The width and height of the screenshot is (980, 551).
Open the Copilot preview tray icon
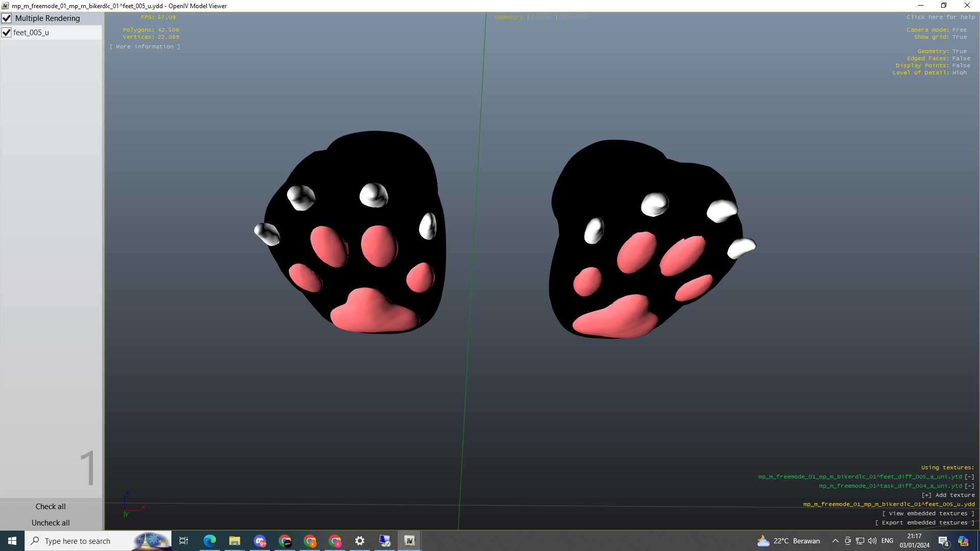point(963,541)
